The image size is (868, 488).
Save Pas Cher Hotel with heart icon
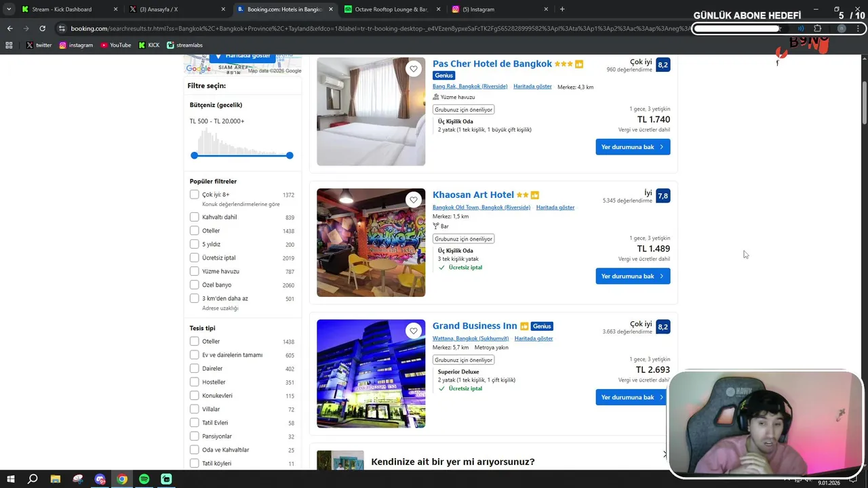414,68
